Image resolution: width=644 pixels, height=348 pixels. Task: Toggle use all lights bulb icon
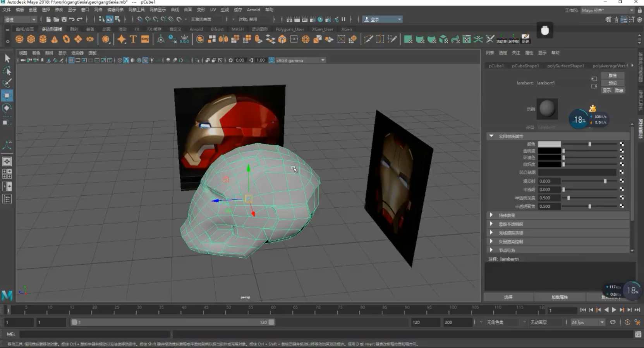tap(152, 60)
